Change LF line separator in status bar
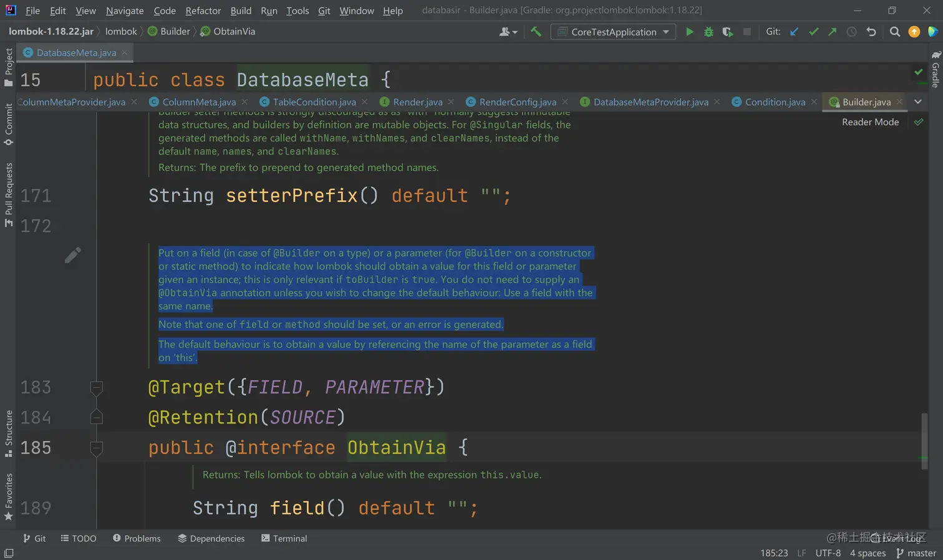Image resolution: width=943 pixels, height=560 pixels. (x=801, y=553)
